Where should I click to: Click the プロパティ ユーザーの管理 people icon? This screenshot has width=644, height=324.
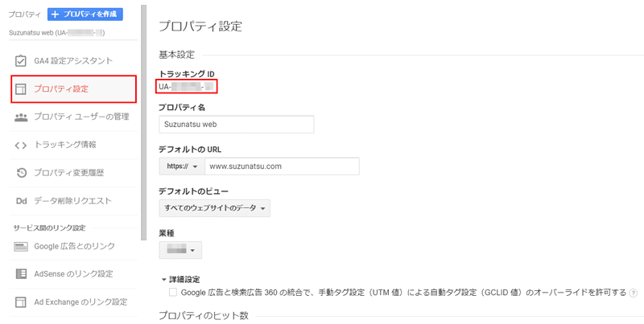pos(21,117)
